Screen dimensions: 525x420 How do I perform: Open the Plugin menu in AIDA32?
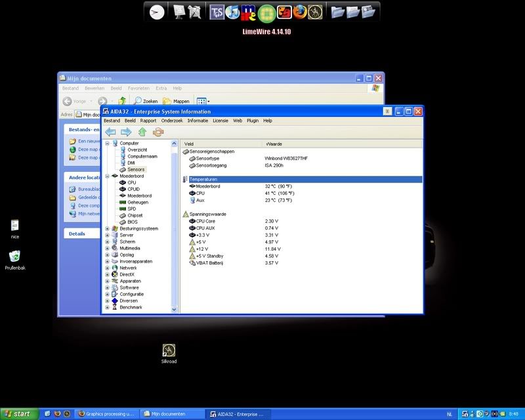click(253, 121)
